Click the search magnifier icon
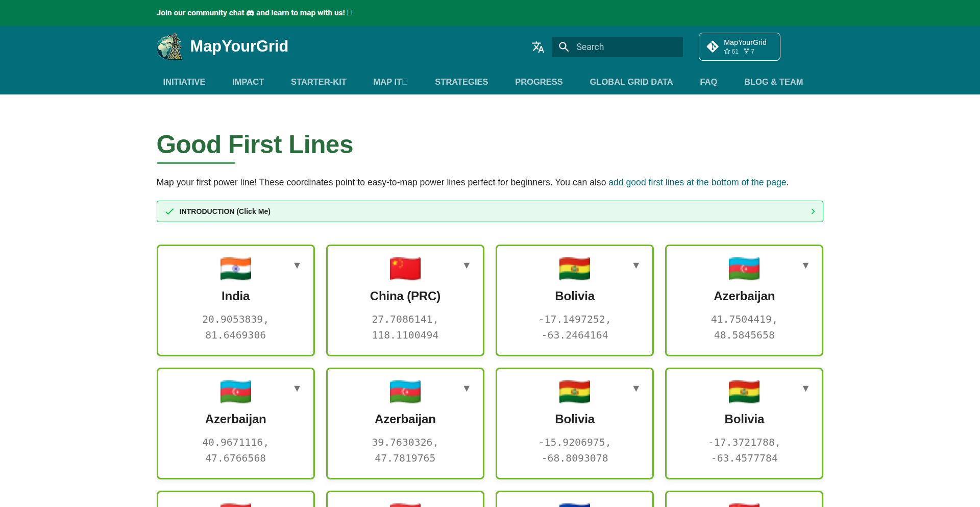 [x=564, y=47]
